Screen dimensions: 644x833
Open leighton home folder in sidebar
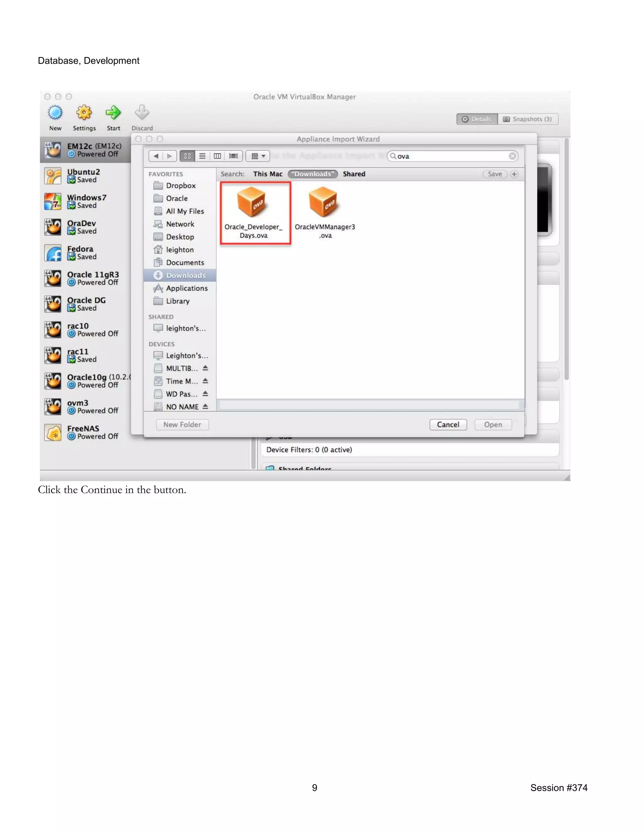180,250
